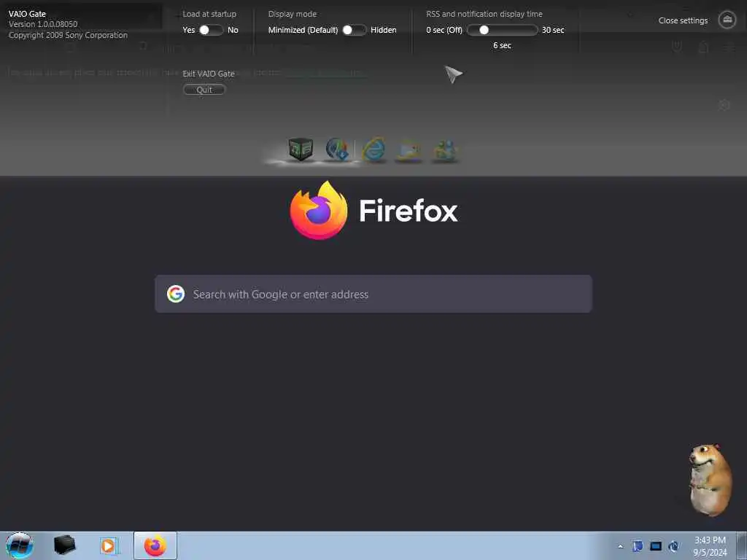Viewport: 747px width, 560px height.
Task: Switch to Firefox via its taskbar button
Action: point(155,545)
